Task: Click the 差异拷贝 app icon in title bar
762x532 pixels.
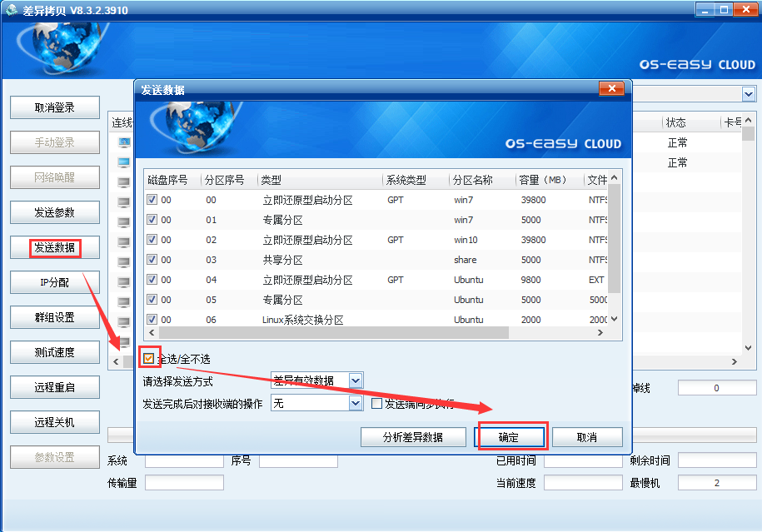Action: pos(12,9)
